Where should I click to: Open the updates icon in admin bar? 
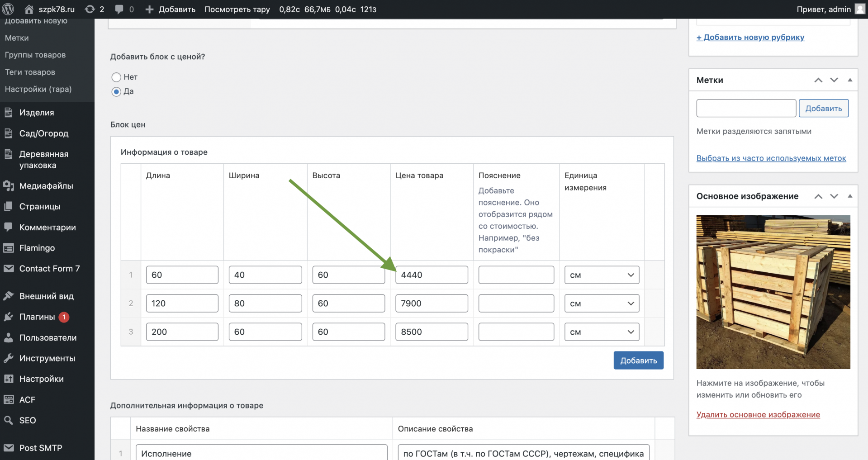click(90, 9)
